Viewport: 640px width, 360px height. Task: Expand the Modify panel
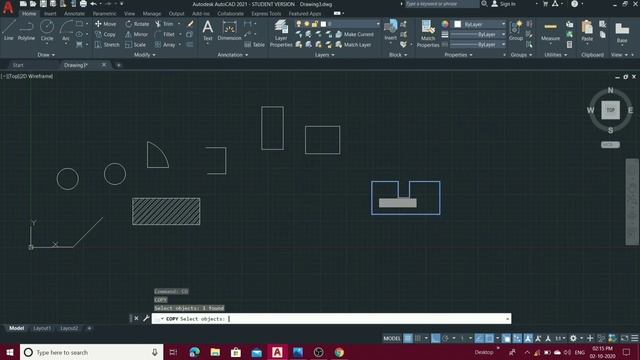tap(144, 55)
